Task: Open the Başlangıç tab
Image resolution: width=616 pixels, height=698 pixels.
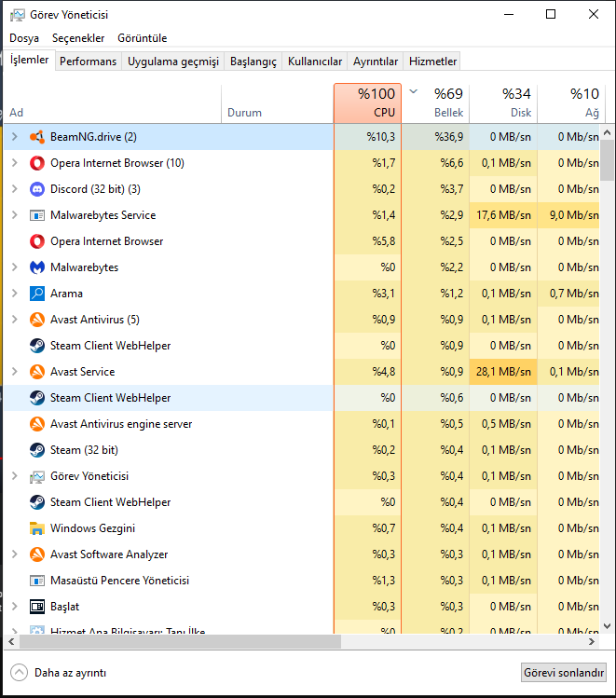Action: coord(253,62)
